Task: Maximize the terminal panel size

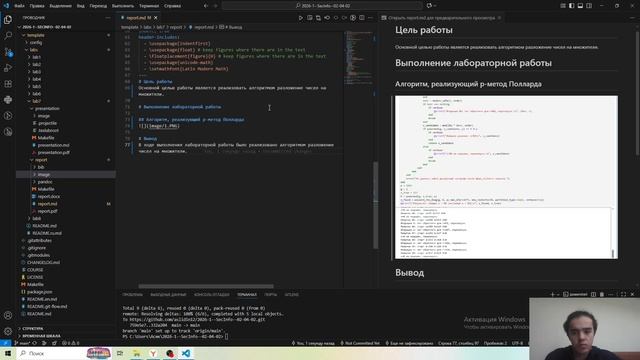Action: coord(623,294)
